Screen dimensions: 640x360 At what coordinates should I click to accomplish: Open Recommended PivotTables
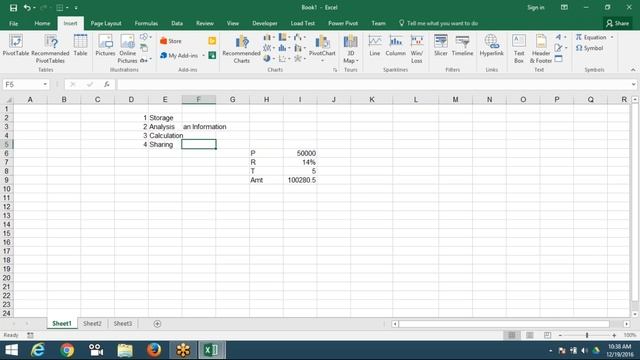coord(50,49)
